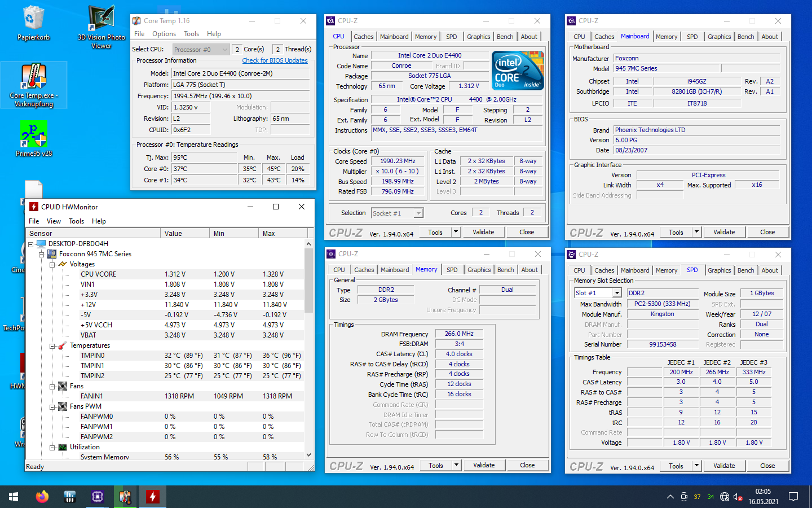Image resolution: width=812 pixels, height=508 pixels.
Task: Click the Intel Core 2 Duo logo in CPU-Z
Action: pos(517,70)
